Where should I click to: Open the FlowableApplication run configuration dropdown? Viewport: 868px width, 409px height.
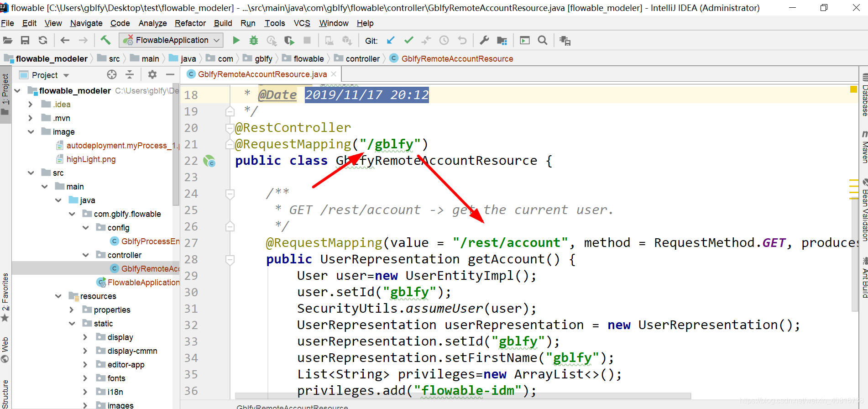[171, 40]
